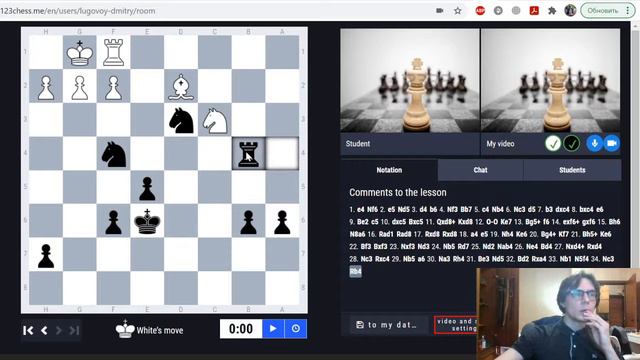Select the black rook on b4
This screenshot has height=360, width=640.
pos(248,153)
